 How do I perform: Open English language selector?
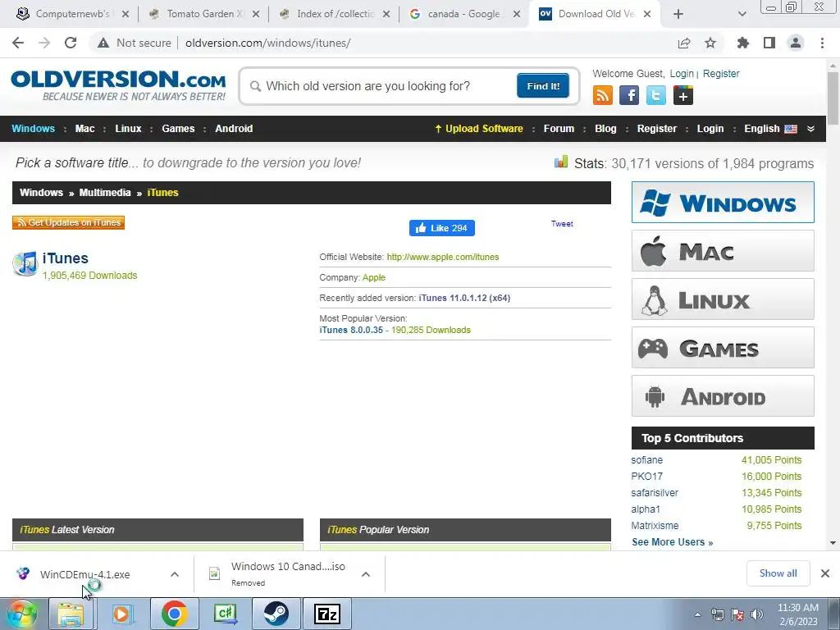click(770, 129)
